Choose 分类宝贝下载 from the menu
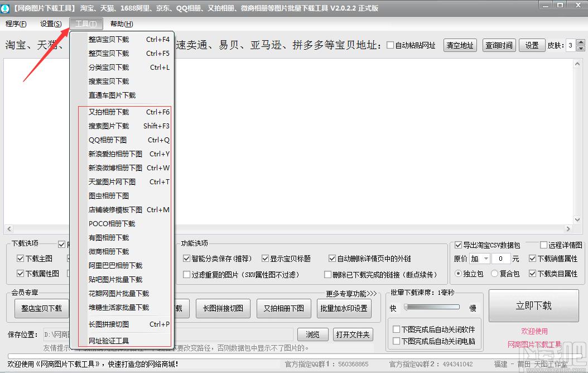Viewport: 588px width, 373px height. point(122,67)
